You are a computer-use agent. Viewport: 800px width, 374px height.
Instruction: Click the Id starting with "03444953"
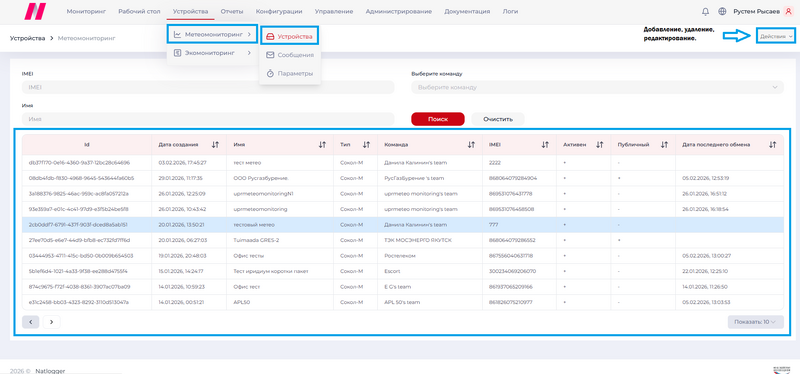tap(87, 256)
